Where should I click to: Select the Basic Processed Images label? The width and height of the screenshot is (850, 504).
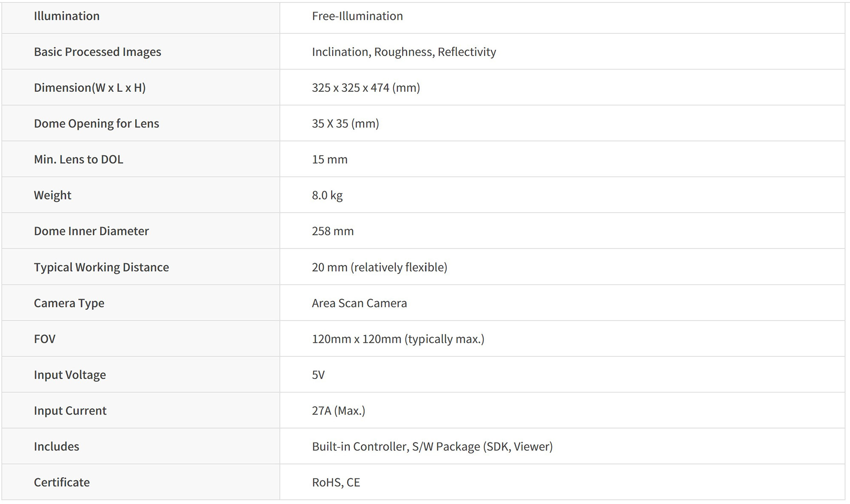(x=97, y=52)
